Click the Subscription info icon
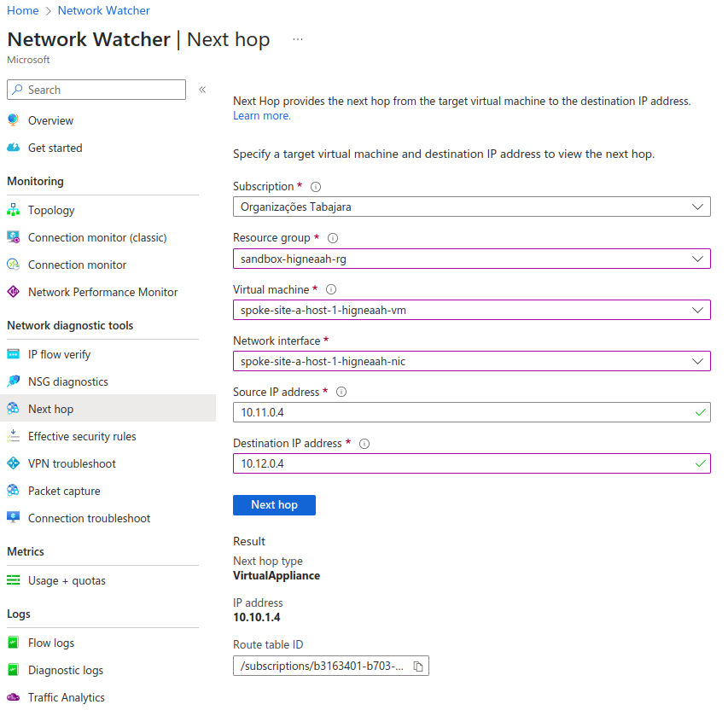728x716 pixels. click(316, 187)
